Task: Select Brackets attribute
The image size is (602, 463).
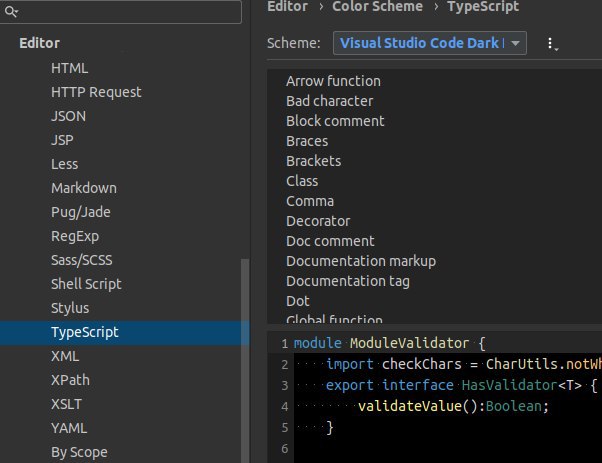Action: 313,161
